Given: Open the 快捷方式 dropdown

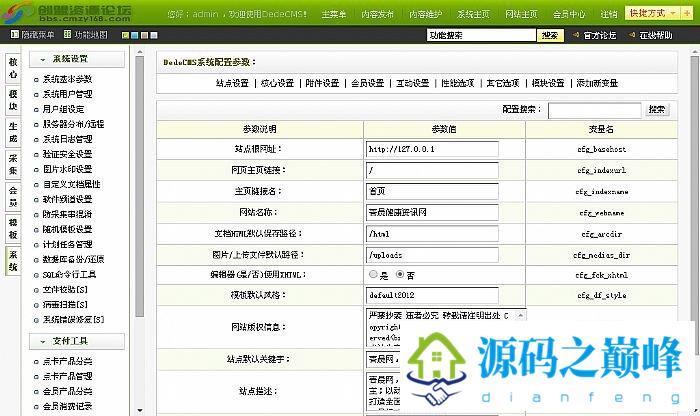Looking at the screenshot, I should [653, 13].
